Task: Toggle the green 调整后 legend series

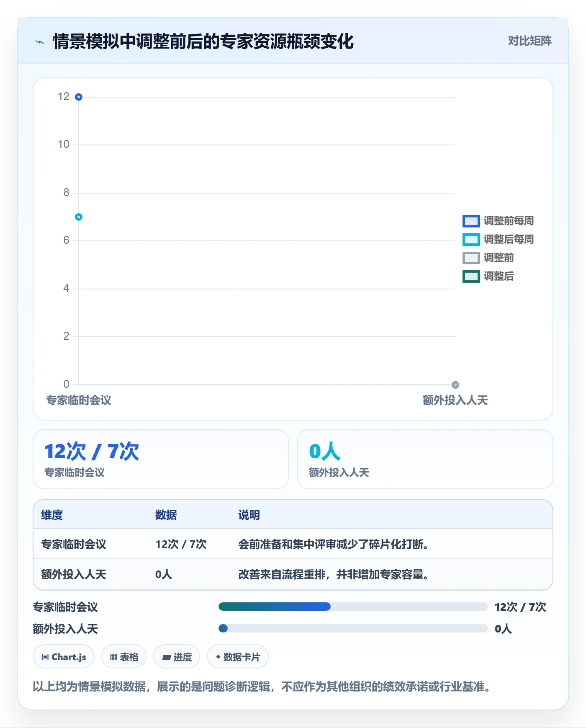Action: click(x=488, y=276)
